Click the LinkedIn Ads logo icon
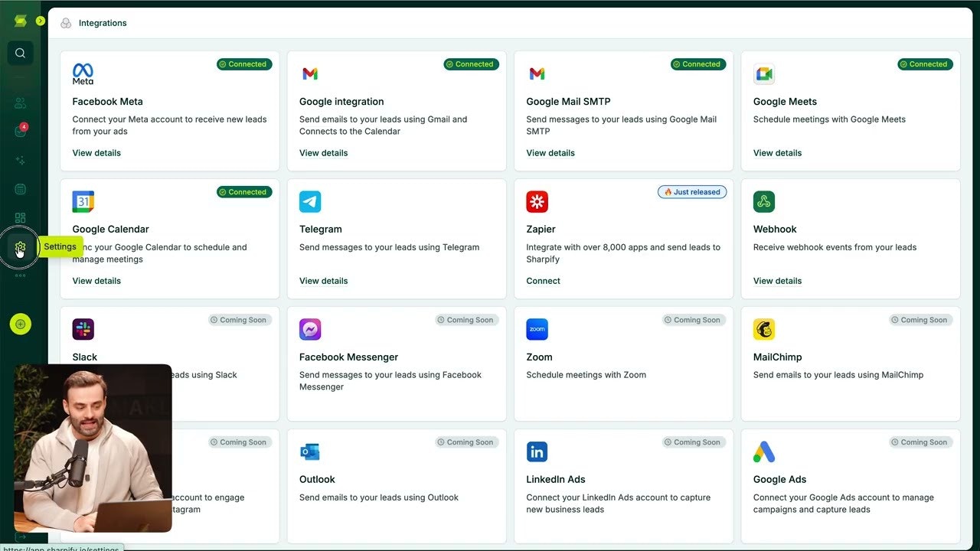980x551 pixels. [x=537, y=452]
